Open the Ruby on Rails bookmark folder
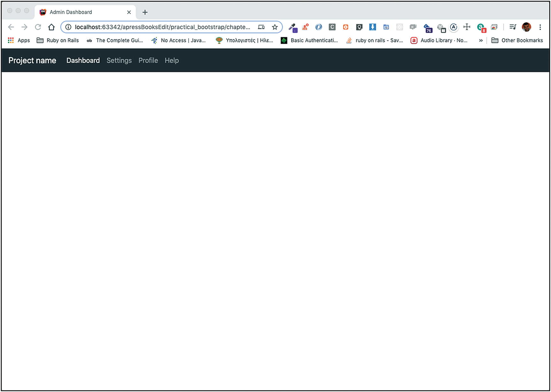551x392 pixels. 58,40
